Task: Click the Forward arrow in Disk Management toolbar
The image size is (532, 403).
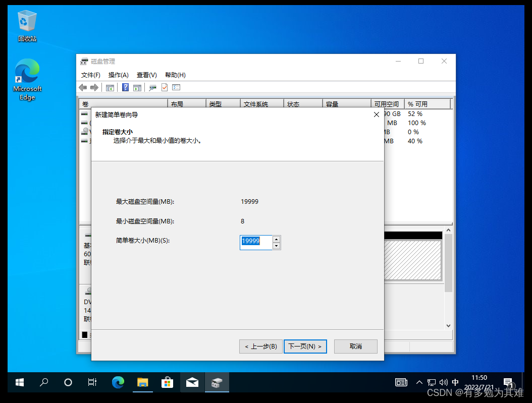Action: [x=94, y=87]
